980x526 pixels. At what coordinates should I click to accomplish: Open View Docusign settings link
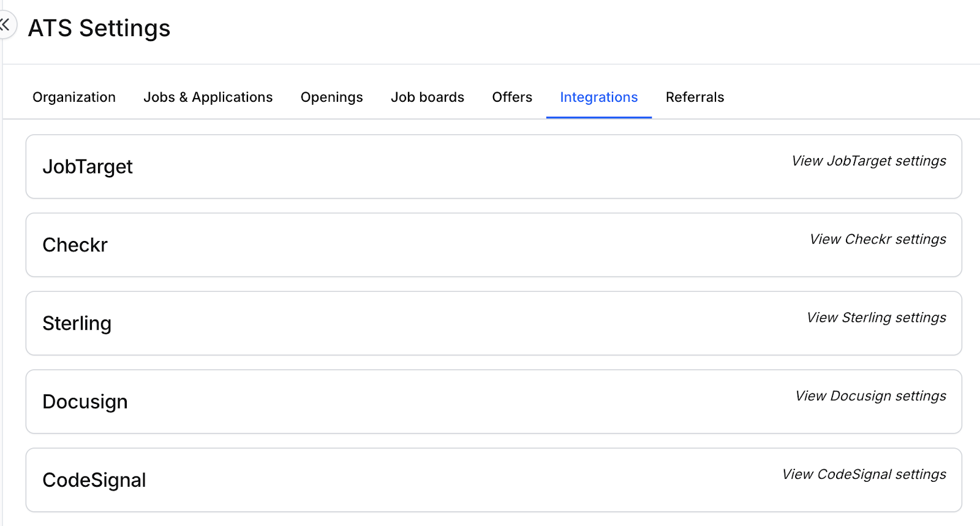(x=871, y=397)
